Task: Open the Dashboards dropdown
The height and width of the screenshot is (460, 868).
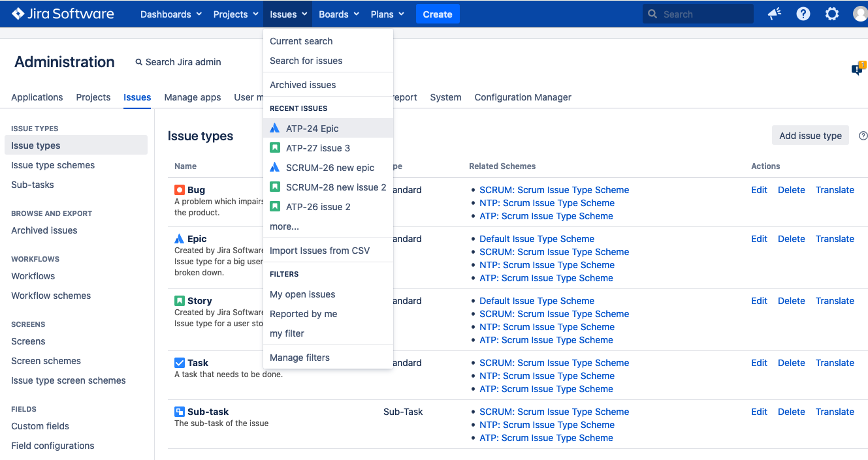Action: tap(171, 14)
